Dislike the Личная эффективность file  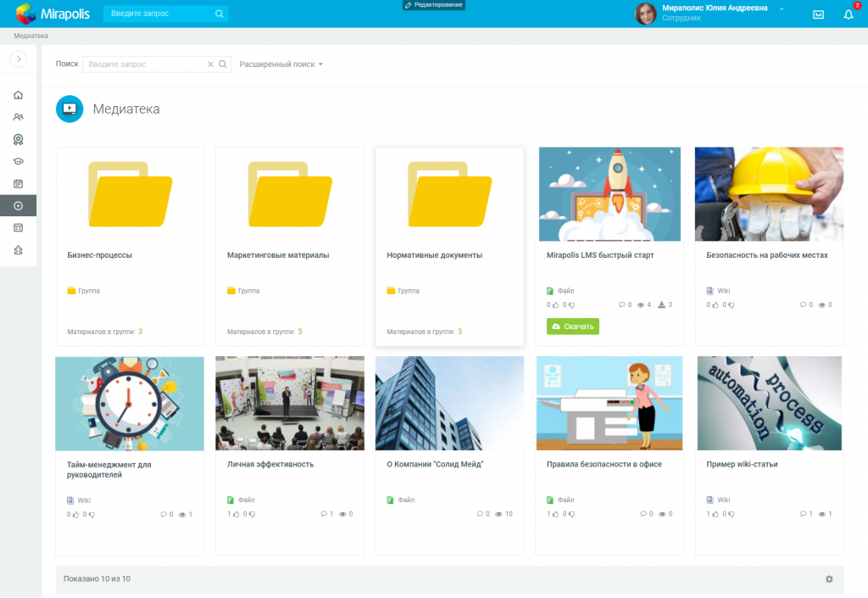coord(252,514)
